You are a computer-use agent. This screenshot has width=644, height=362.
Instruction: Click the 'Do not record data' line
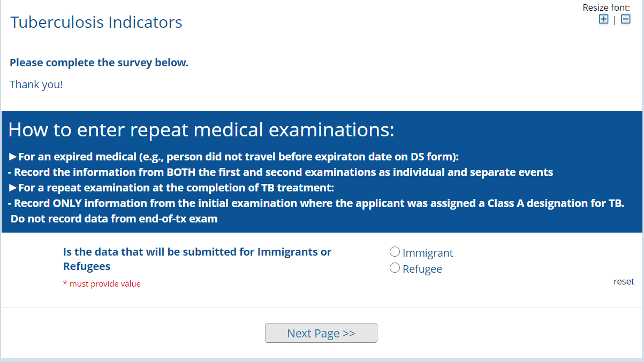[113, 219]
